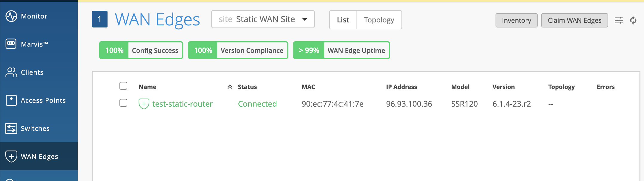The width and height of the screenshot is (644, 181).
Task: Check the test-static-router row checkbox
Action: (123, 103)
